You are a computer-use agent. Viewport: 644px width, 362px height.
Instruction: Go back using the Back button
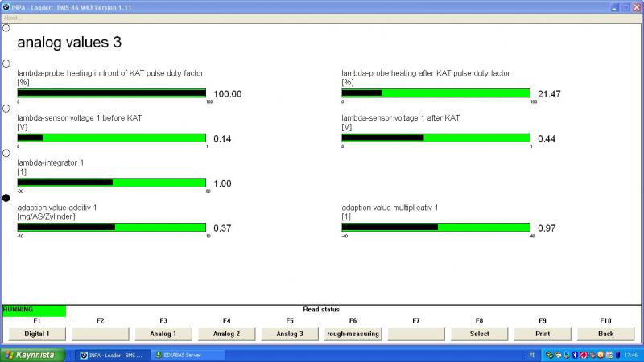(605, 334)
